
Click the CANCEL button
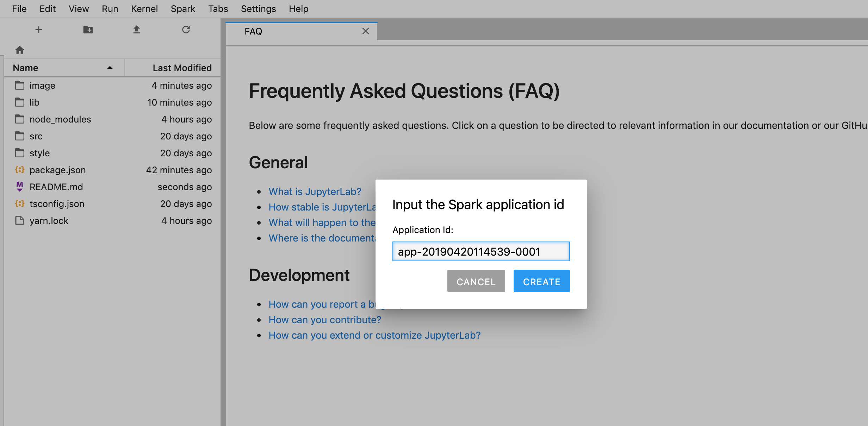(476, 281)
